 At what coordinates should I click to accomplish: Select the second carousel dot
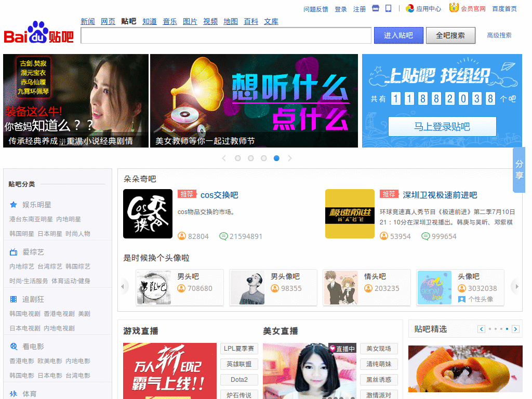251,158
